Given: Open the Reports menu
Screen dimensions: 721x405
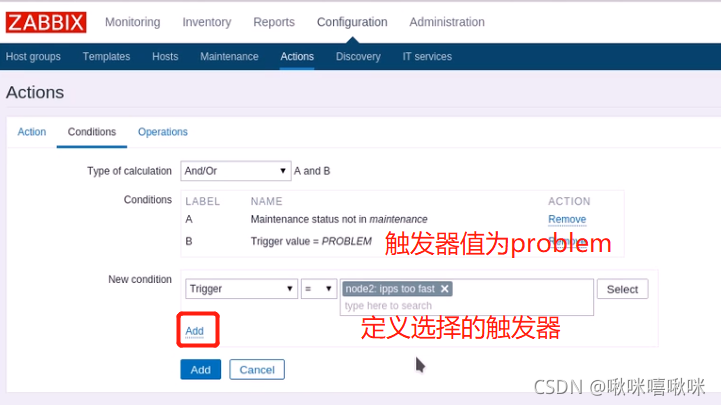Looking at the screenshot, I should [x=274, y=22].
